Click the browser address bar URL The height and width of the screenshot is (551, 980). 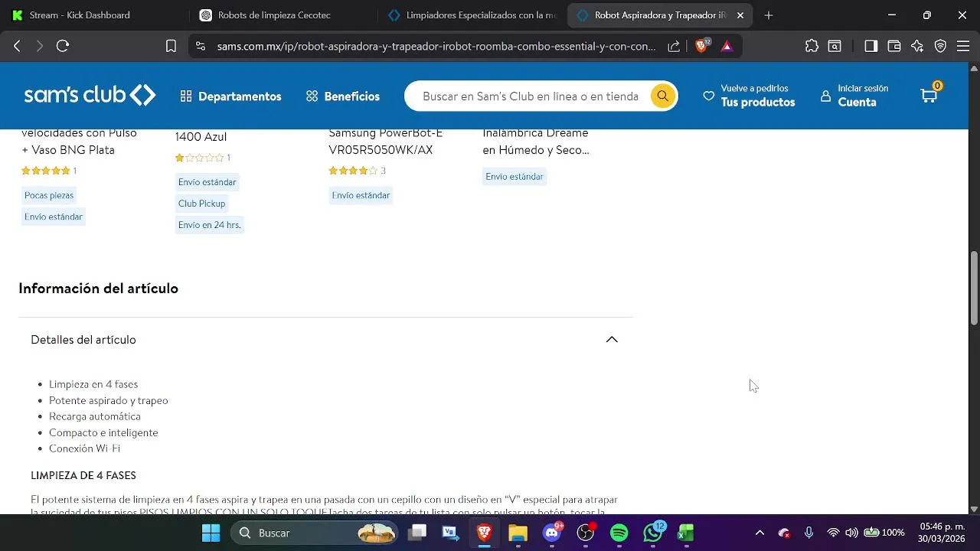(436, 46)
